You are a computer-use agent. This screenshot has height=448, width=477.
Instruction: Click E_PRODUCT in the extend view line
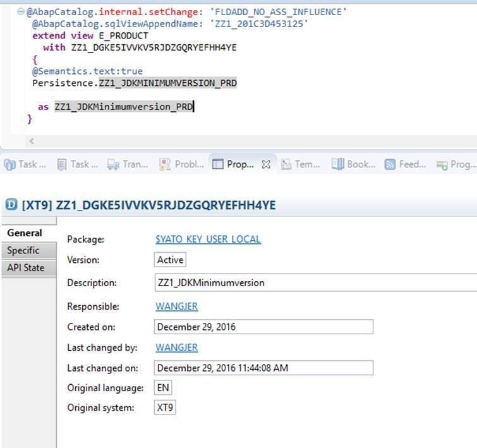point(123,35)
